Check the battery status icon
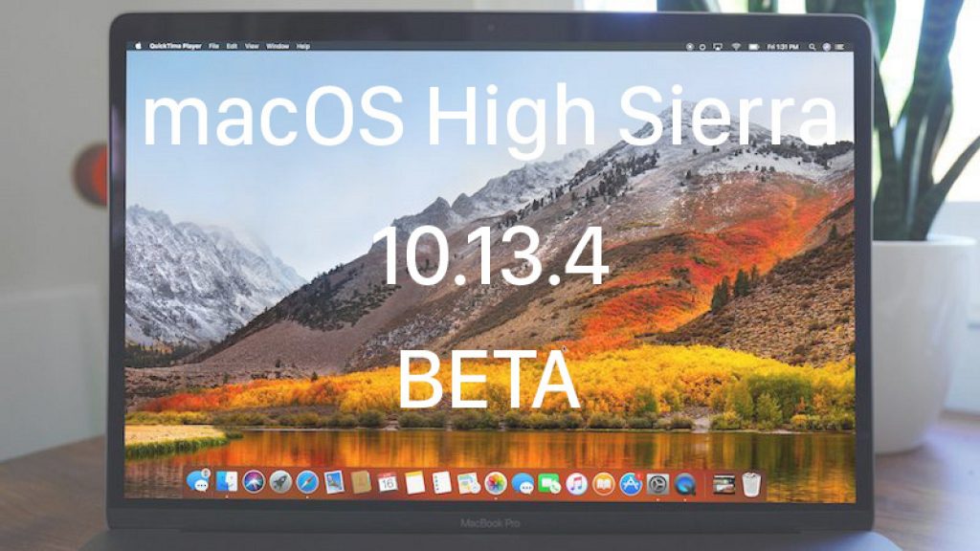Viewport: 980px width, 551px height. tap(754, 47)
